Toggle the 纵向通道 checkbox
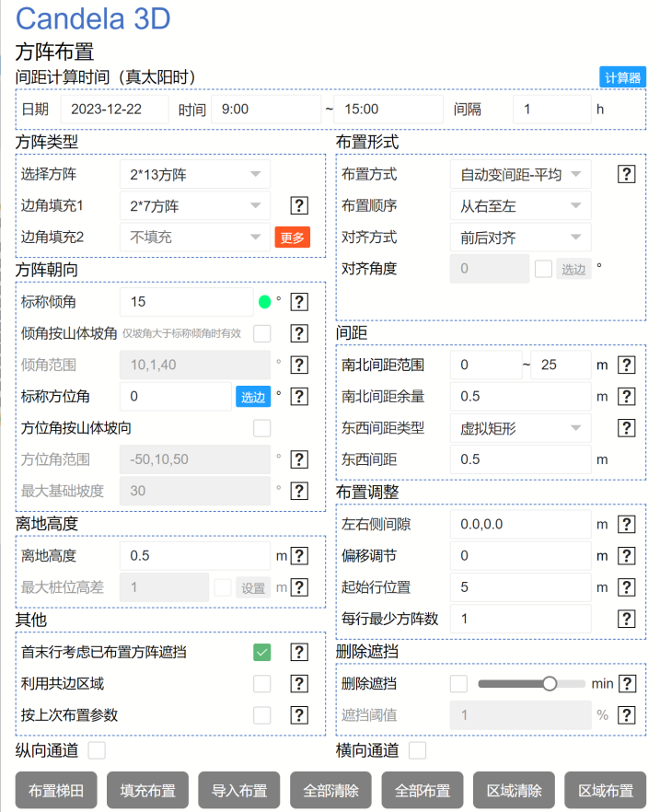Viewport: 660px width, 812px height. tap(98, 750)
